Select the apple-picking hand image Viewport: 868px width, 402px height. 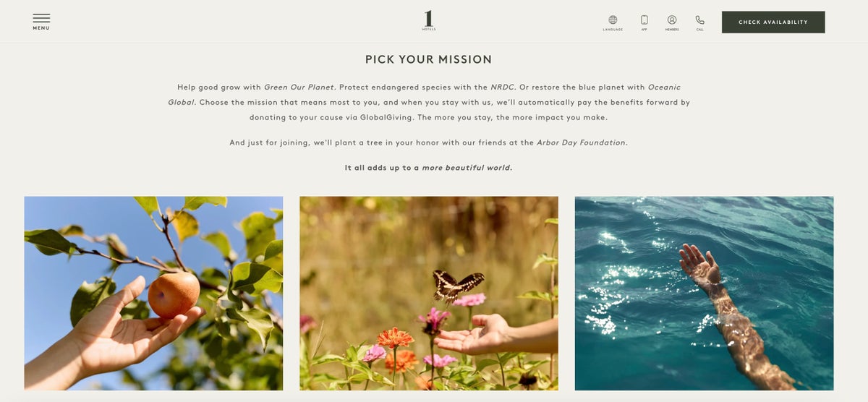(153, 293)
